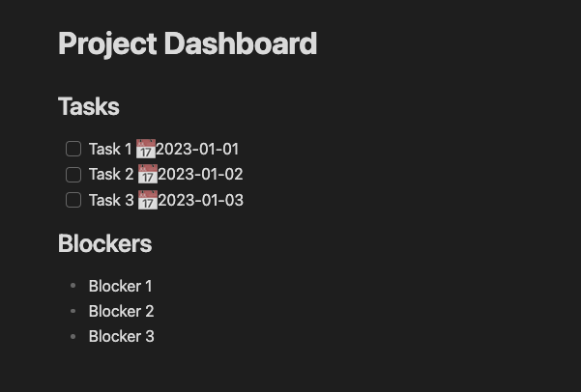Click the calendar emoji beside Task 1
This screenshot has width=581, height=392.
146,149
